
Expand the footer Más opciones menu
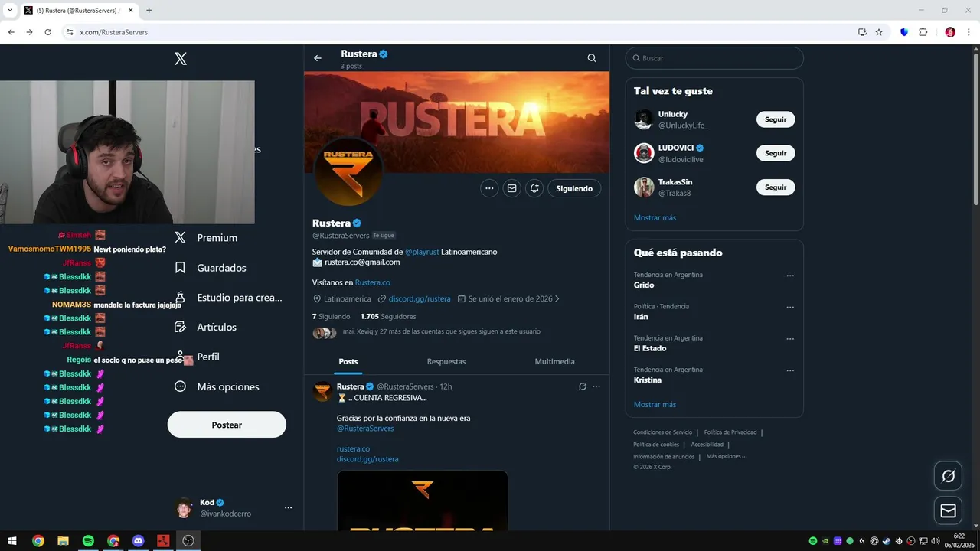click(726, 456)
